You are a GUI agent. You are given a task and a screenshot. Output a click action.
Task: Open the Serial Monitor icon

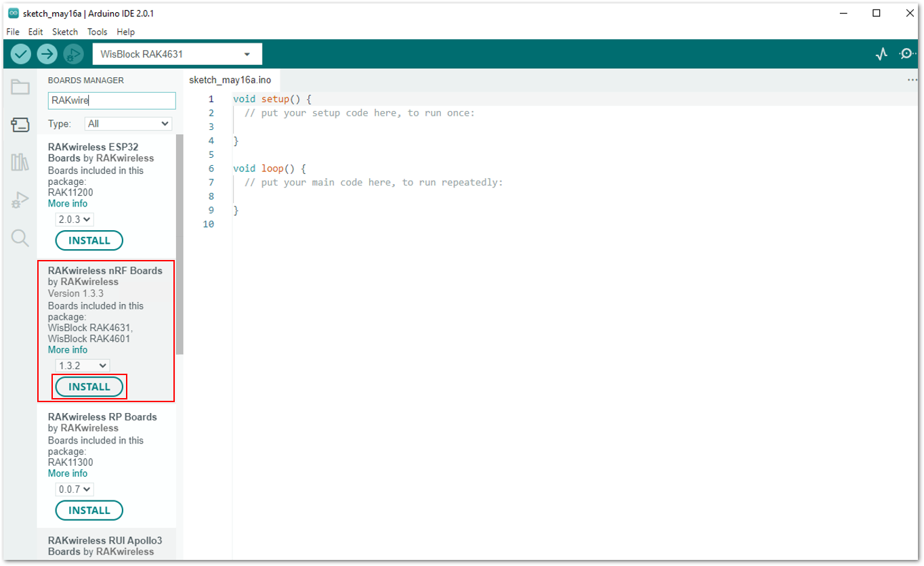(x=908, y=53)
